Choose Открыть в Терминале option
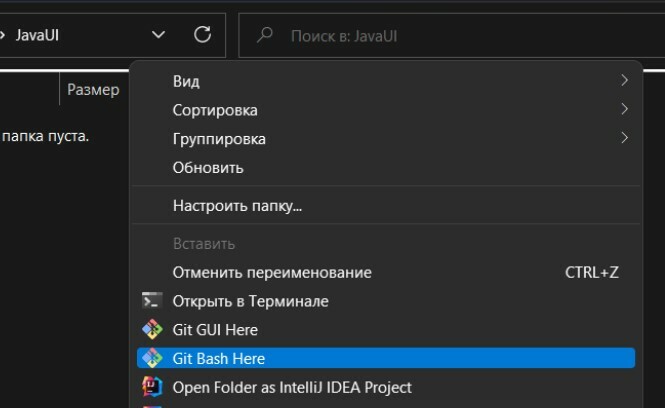 [x=386, y=301]
